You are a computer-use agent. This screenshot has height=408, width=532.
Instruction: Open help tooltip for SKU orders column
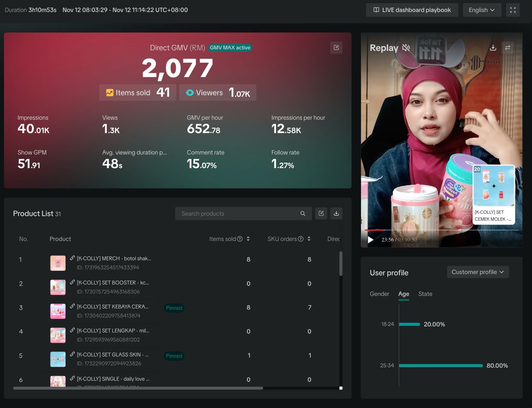click(x=300, y=239)
